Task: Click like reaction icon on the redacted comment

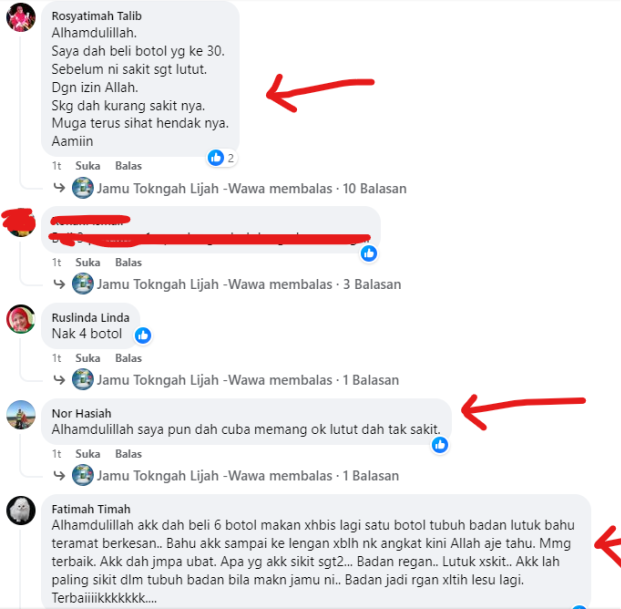Action: pyautogui.click(x=369, y=253)
